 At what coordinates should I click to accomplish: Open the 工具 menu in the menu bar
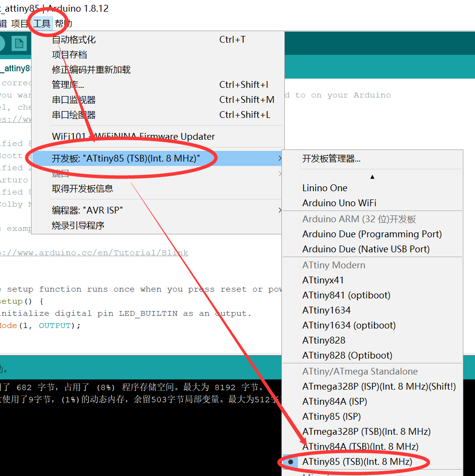coord(42,23)
